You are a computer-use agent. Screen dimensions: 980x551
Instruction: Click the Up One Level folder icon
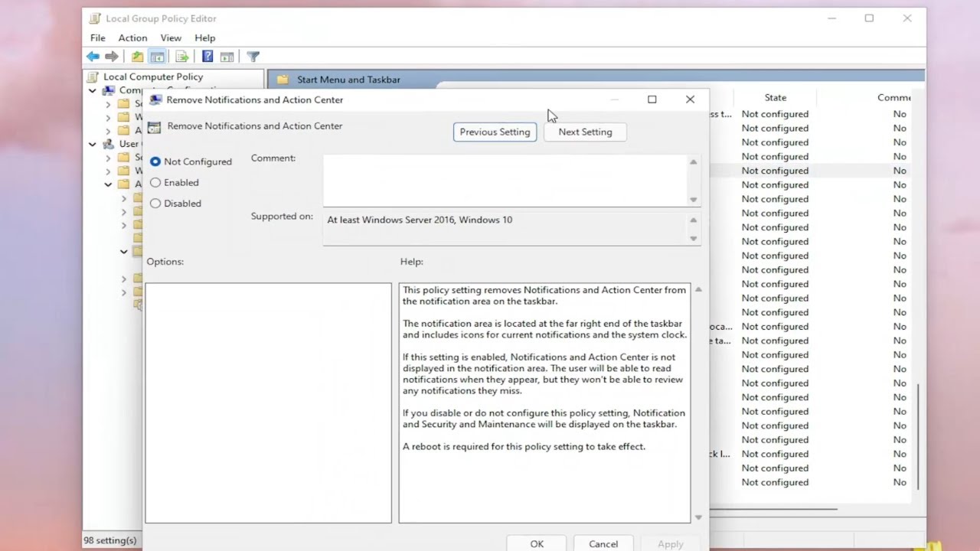[137, 57]
